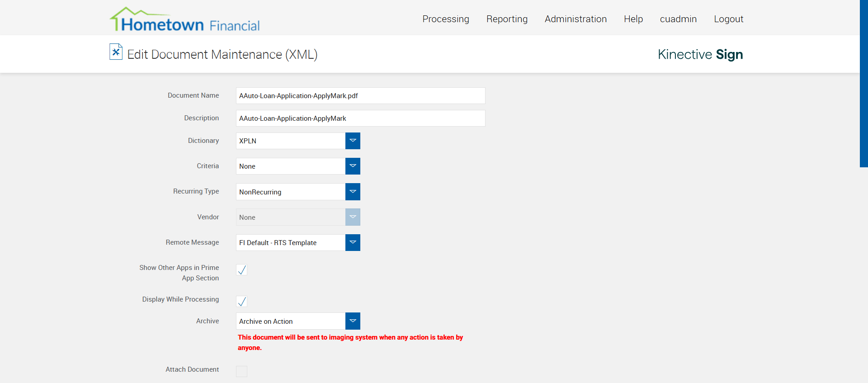Click the Kinective Sign logo
This screenshot has width=868, height=383.
click(700, 54)
